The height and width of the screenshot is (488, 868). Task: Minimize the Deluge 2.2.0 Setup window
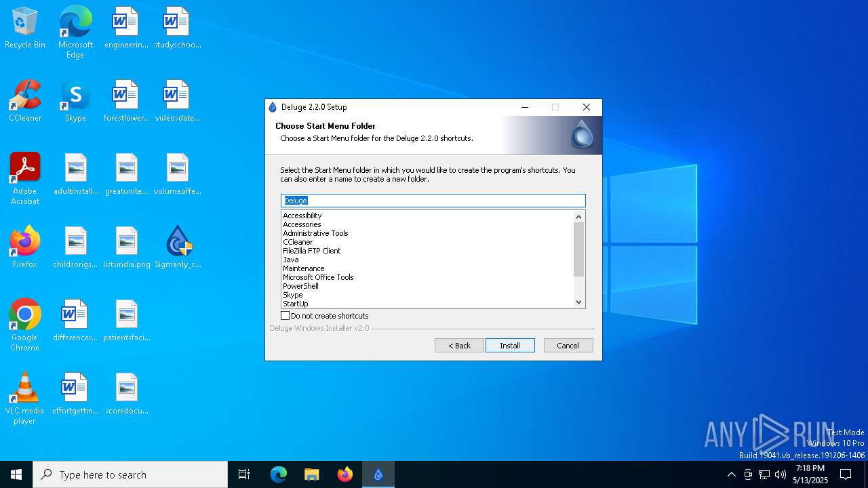coord(525,107)
